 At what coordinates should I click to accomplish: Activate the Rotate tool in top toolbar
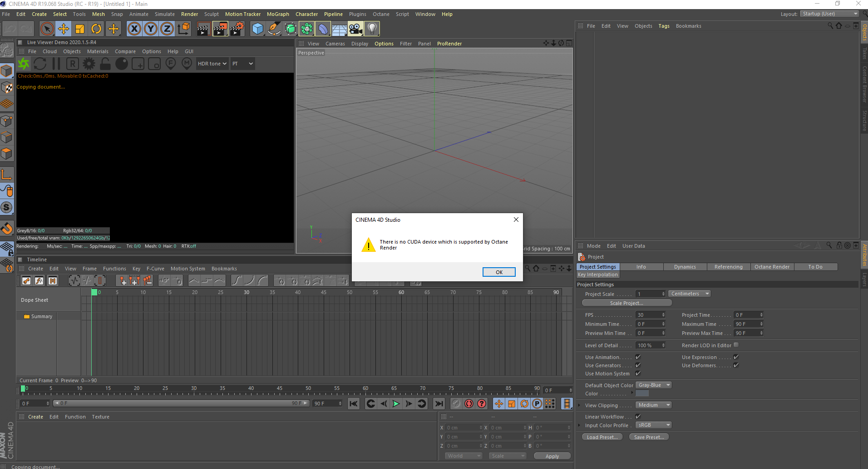96,29
